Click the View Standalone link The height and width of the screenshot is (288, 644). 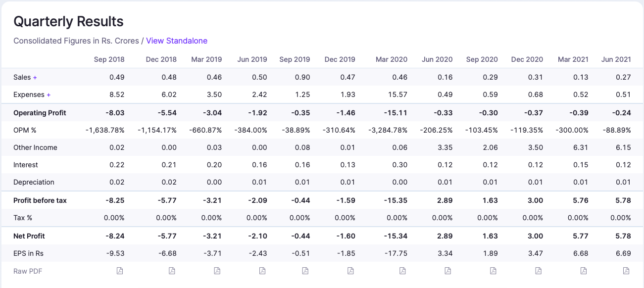pos(177,41)
